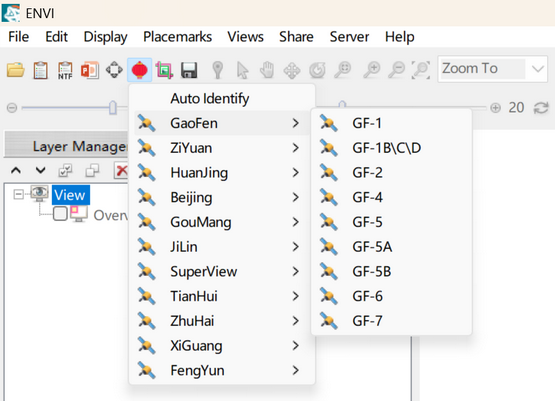
Task: Select GF-5A in the submenu
Action: pos(391,247)
